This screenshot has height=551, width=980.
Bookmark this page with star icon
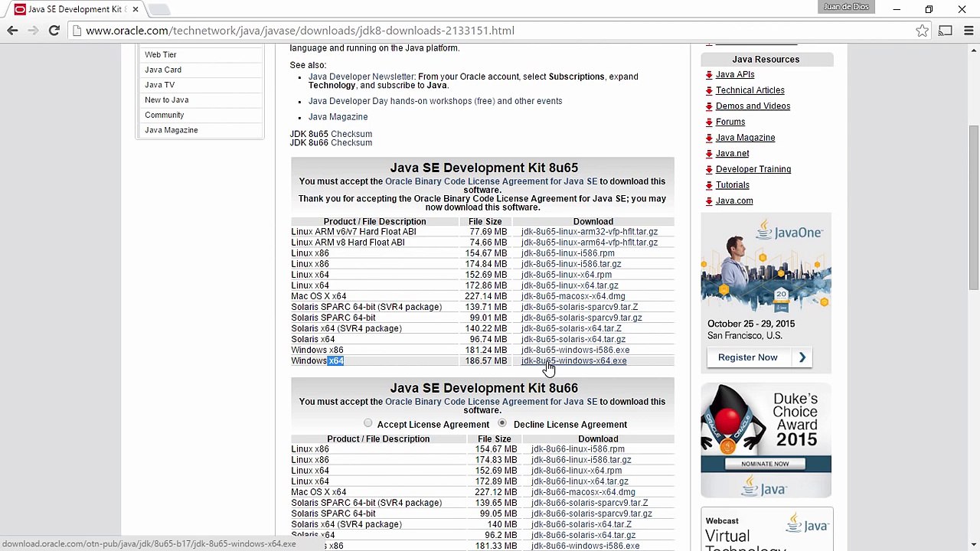pos(922,31)
